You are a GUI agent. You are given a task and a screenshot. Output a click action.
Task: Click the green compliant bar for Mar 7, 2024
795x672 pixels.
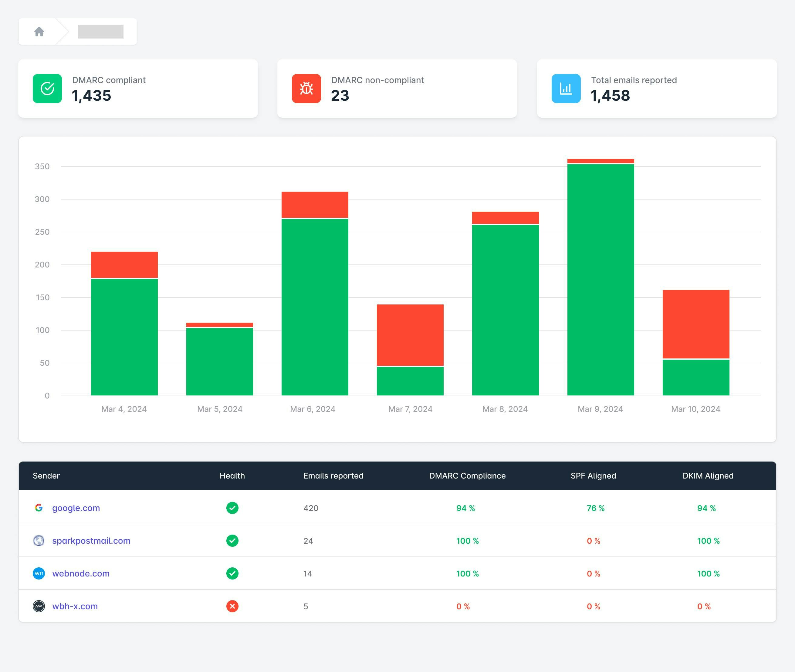410,381
